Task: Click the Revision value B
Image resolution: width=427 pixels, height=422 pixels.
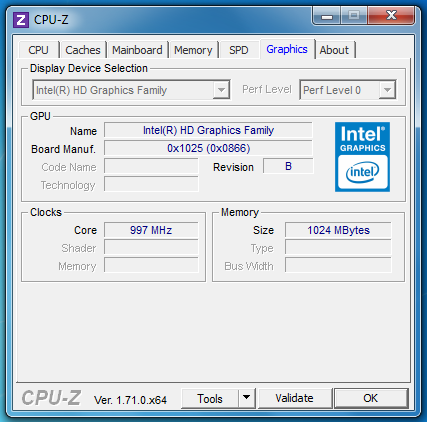Action: pyautogui.click(x=288, y=166)
